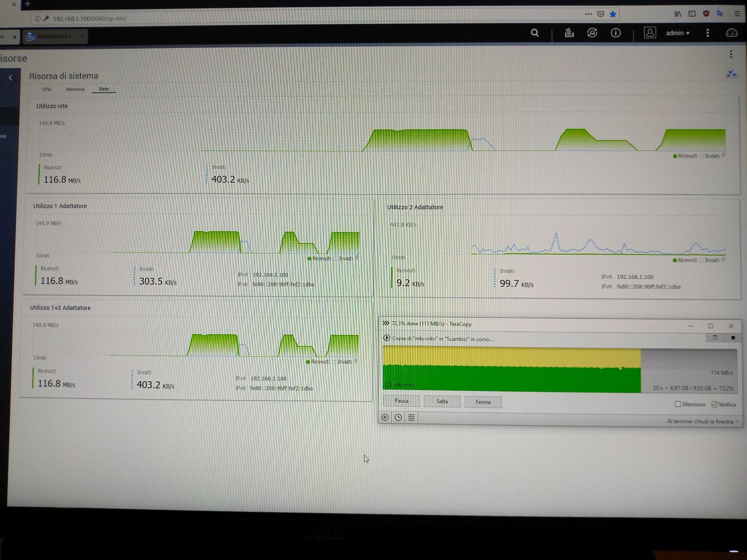Click TeraCopy add files plus icon
Viewport: 747px width, 560px height.
pos(385,417)
